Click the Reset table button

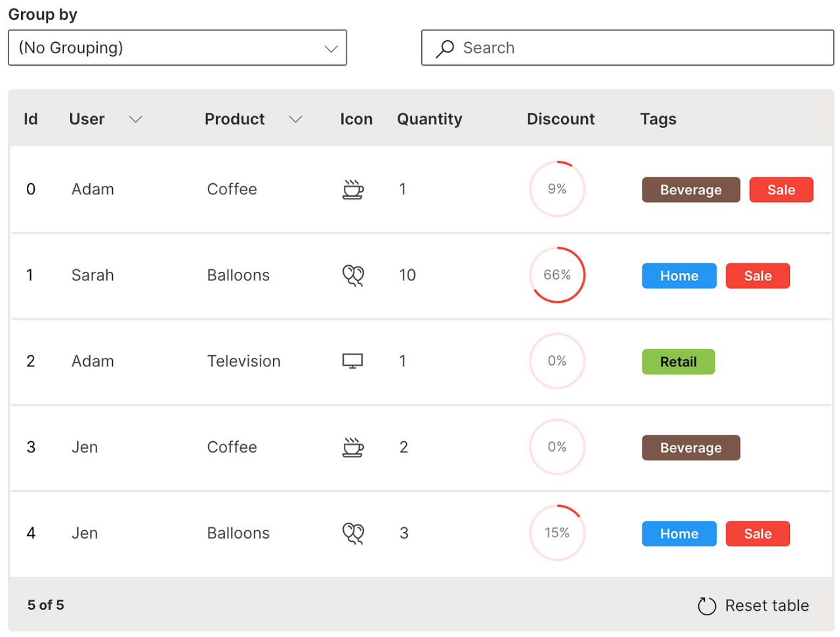pos(753,605)
